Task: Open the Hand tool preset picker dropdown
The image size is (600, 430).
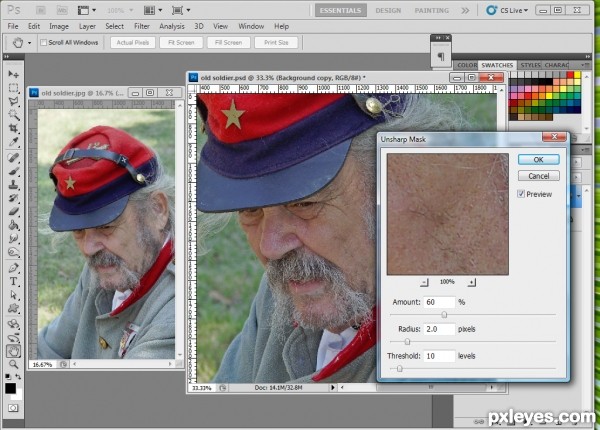Action: [x=29, y=43]
